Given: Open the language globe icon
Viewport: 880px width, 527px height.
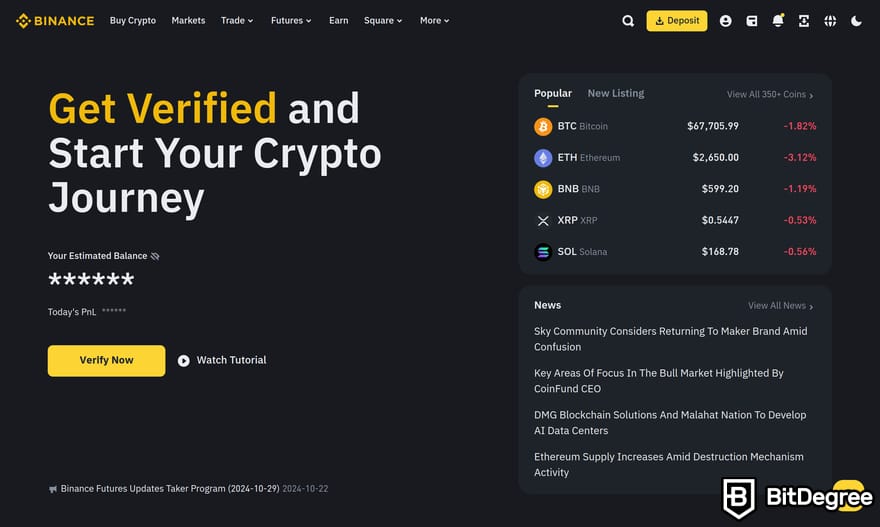Looking at the screenshot, I should [830, 21].
